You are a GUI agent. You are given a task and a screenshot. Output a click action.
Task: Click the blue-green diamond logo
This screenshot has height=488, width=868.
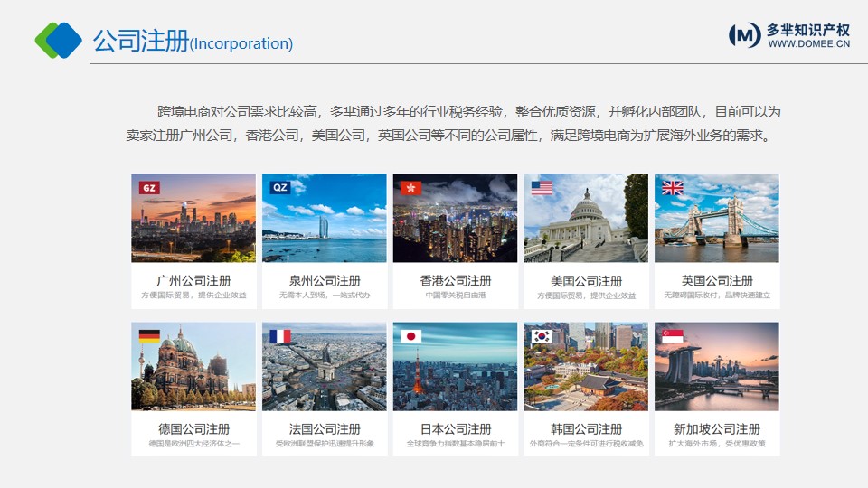(58, 40)
